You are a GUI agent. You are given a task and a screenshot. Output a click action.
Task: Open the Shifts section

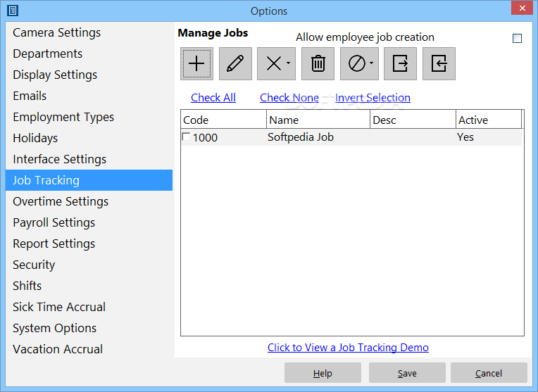pyautogui.click(x=89, y=286)
